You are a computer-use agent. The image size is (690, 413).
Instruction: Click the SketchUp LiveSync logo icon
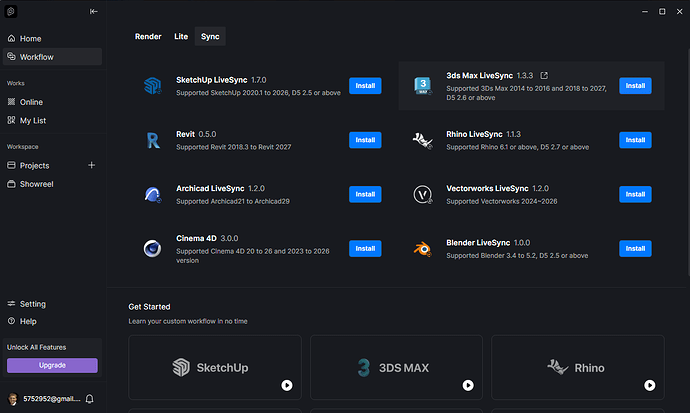click(153, 86)
